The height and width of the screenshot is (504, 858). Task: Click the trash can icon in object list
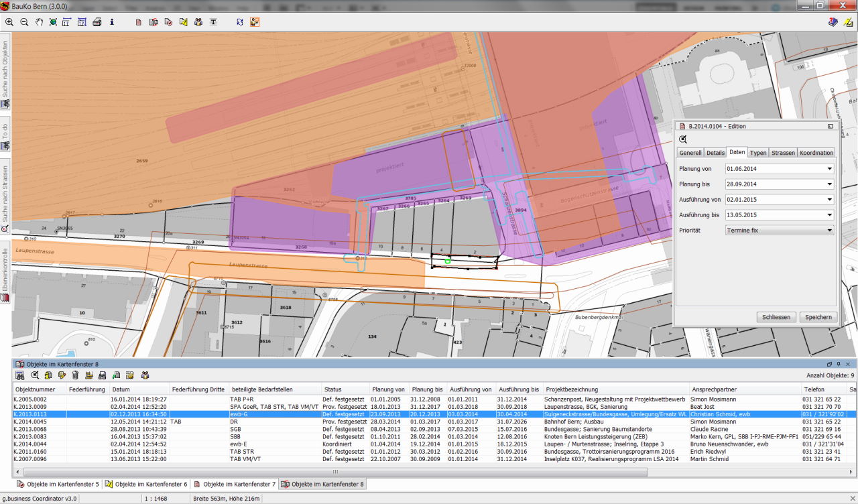coord(75,375)
